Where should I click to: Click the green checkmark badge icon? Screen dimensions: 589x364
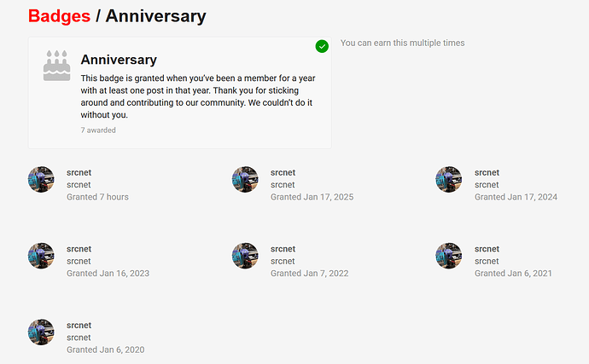pos(322,46)
